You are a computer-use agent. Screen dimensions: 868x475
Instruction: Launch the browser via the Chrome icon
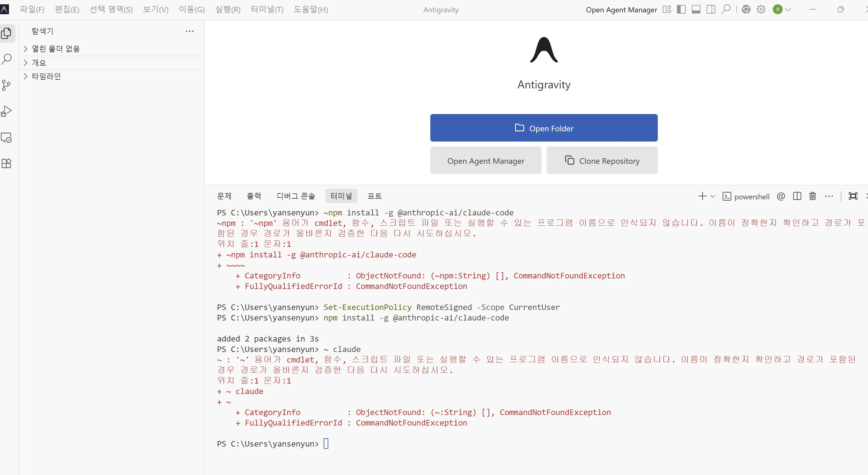(x=746, y=9)
